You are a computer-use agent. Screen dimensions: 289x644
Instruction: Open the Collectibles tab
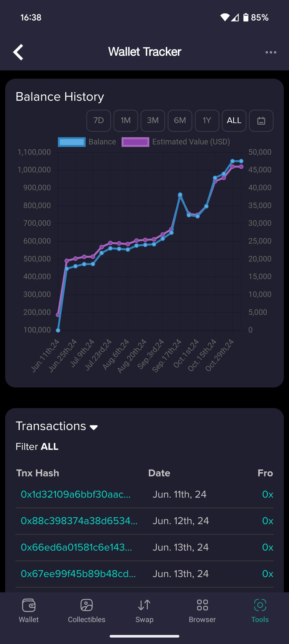click(87, 611)
